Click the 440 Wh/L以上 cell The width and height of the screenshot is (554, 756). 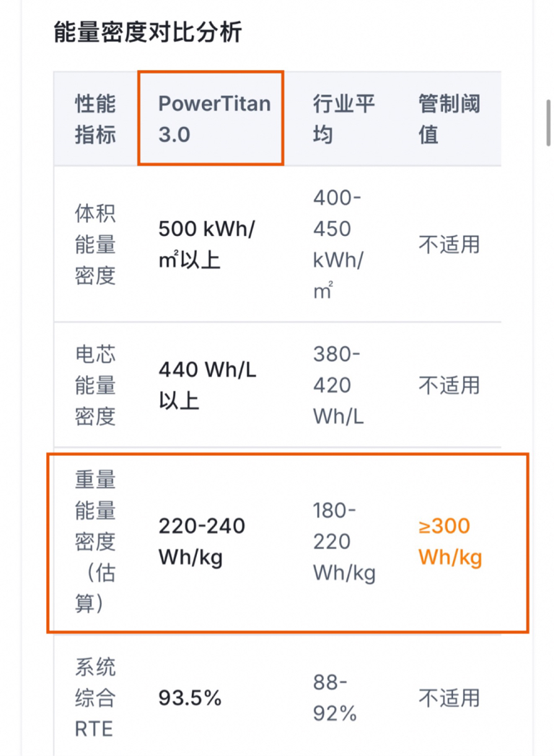[207, 385]
